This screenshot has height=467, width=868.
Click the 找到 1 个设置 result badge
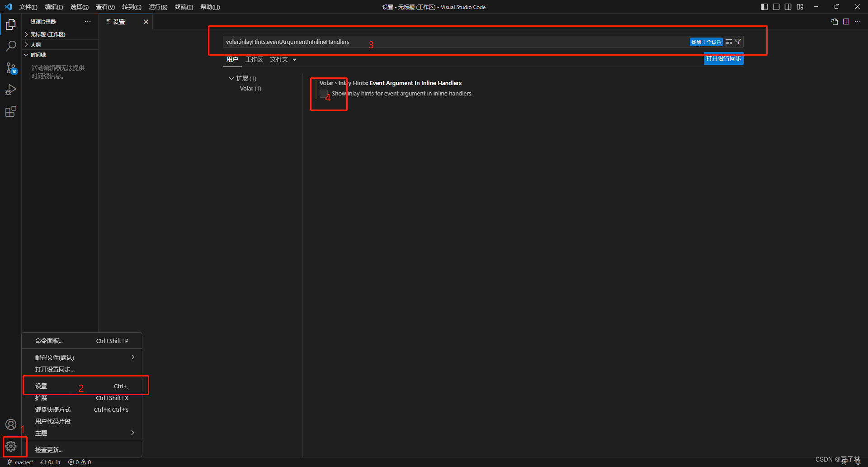(706, 42)
